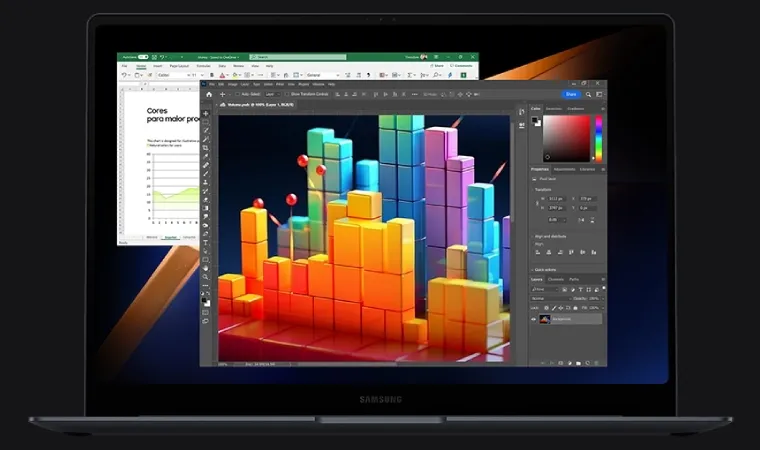Image resolution: width=760 pixels, height=450 pixels.
Task: Enable the Auto-Select checkbox in Photoshop
Action: (238, 95)
